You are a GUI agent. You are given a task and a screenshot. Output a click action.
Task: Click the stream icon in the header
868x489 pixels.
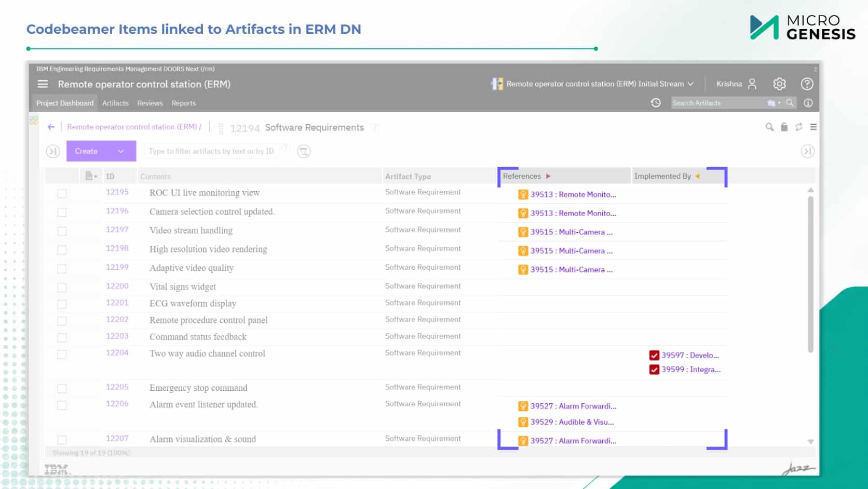(497, 84)
